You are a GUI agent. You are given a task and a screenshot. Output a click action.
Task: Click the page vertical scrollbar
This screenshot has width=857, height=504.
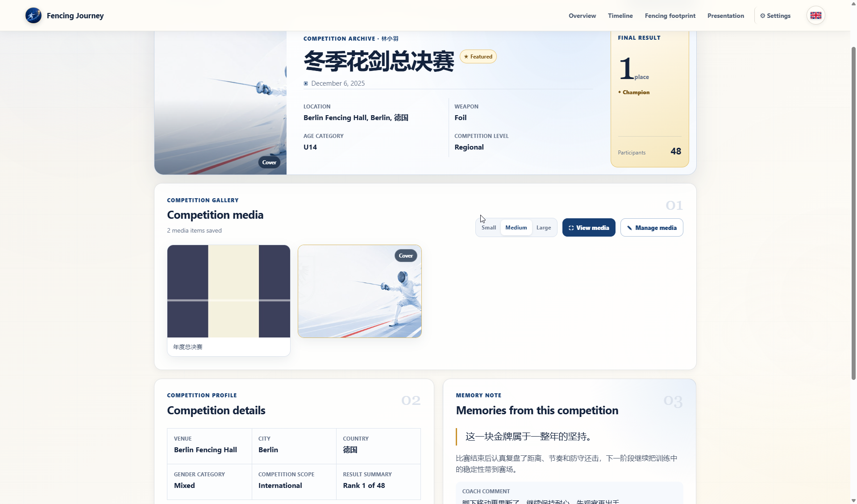click(x=853, y=213)
